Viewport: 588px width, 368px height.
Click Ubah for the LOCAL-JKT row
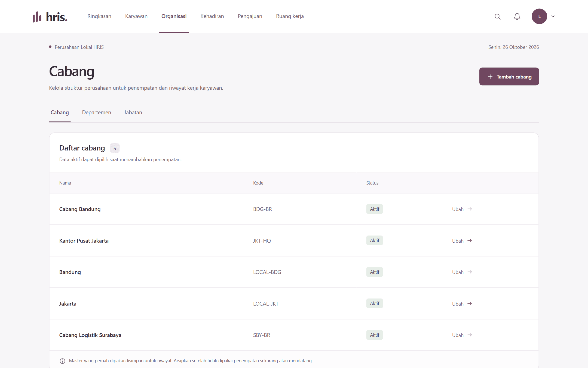[462, 304]
